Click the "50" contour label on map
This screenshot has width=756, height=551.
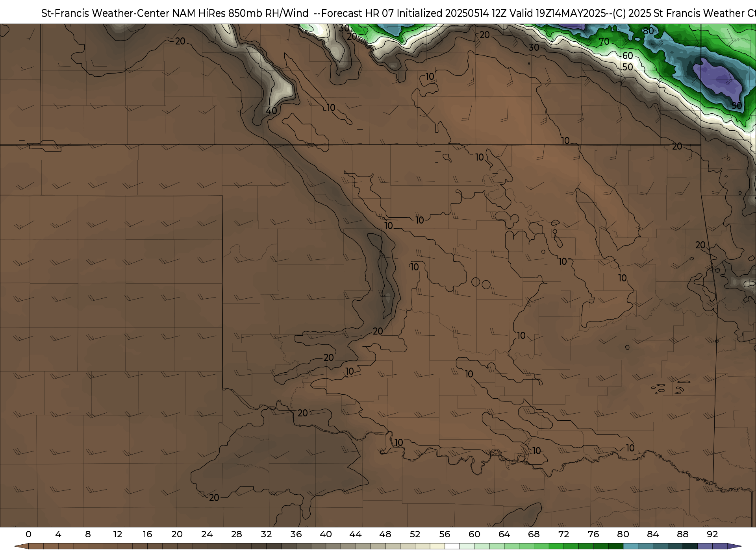click(628, 67)
